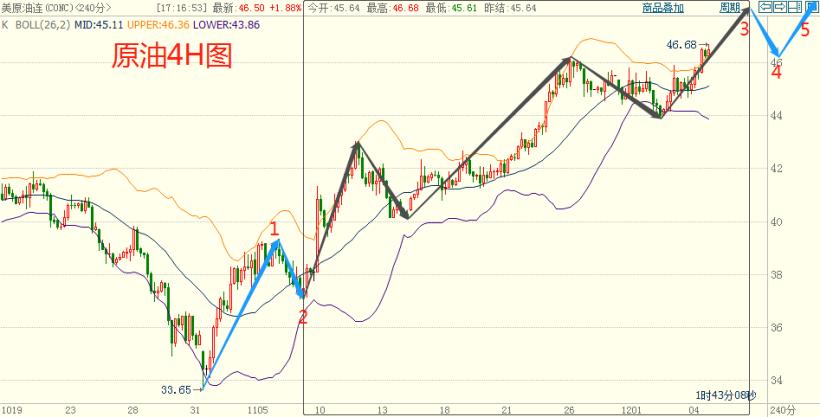Click the 33.65 low price marker

(x=176, y=389)
